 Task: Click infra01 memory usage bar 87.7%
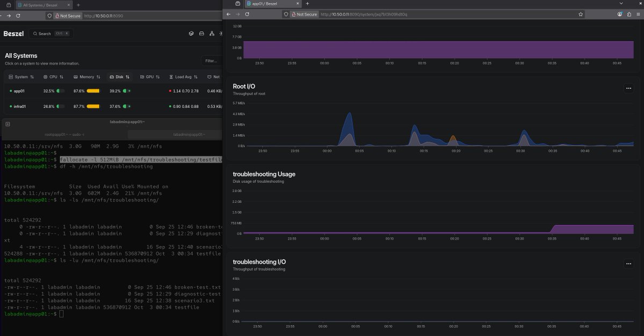pyautogui.click(x=93, y=106)
